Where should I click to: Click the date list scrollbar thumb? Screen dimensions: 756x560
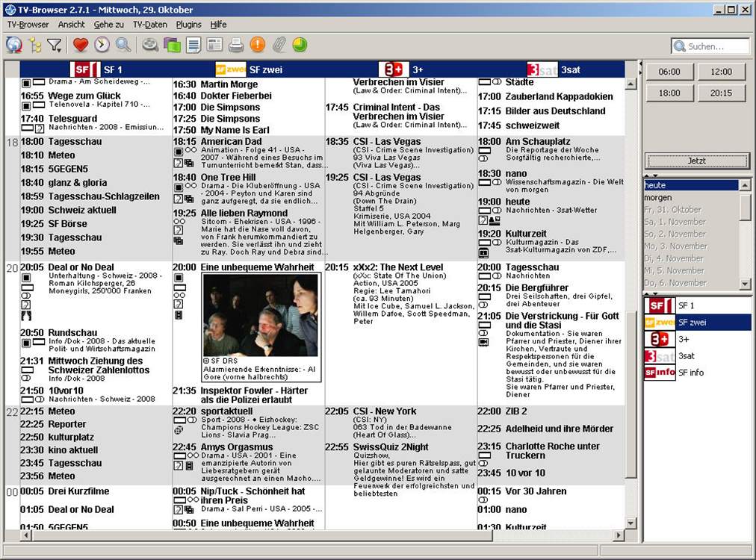[x=745, y=206]
